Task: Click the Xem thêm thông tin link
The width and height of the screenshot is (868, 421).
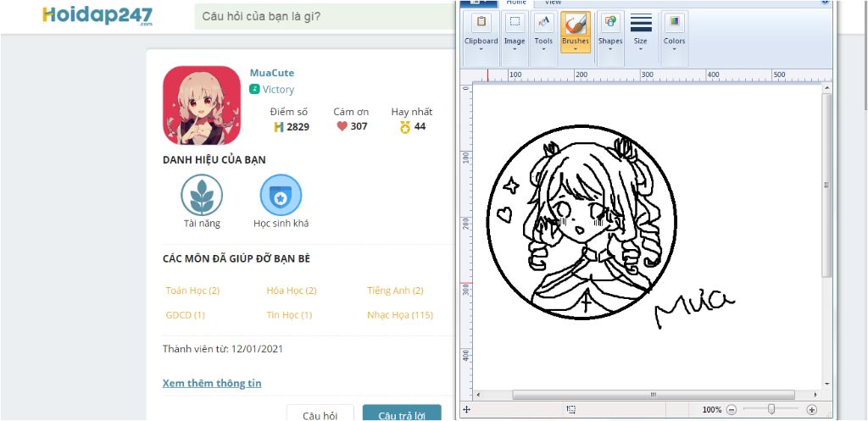Action: [212, 384]
